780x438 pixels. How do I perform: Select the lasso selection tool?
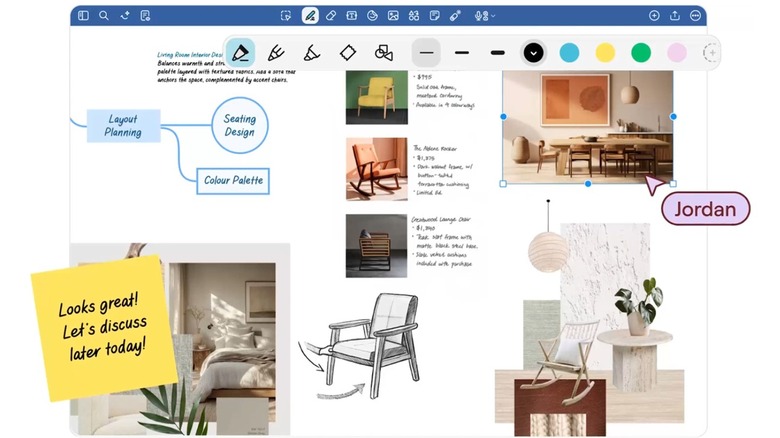click(286, 16)
